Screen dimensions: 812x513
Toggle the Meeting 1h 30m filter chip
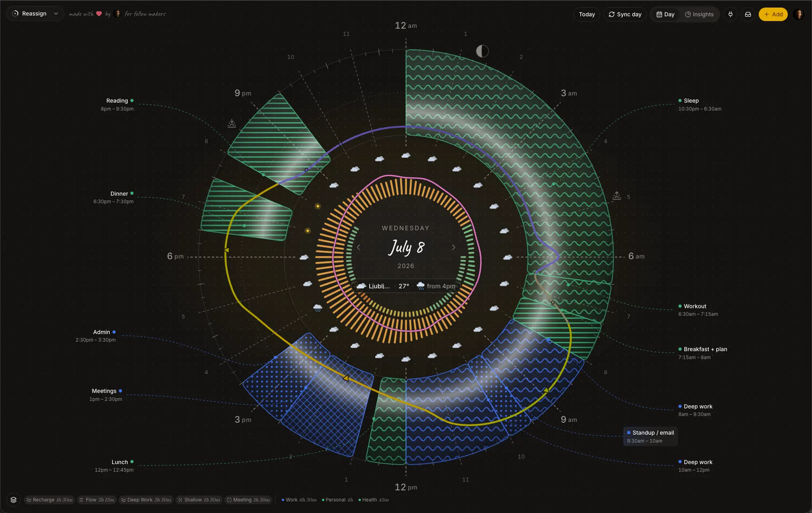(x=248, y=500)
